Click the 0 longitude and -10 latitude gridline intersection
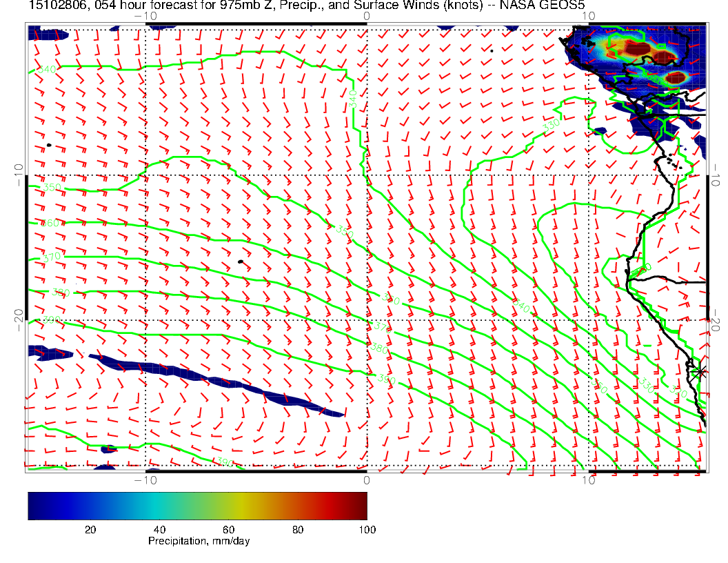Image resolution: width=728 pixels, height=563 pixels. click(x=366, y=174)
